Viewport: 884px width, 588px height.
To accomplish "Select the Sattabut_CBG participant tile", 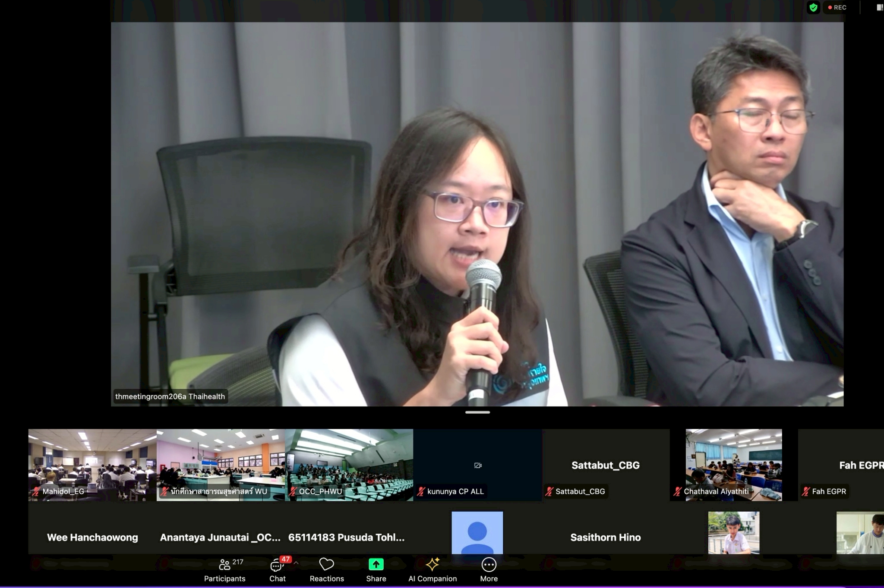I will coord(605,465).
